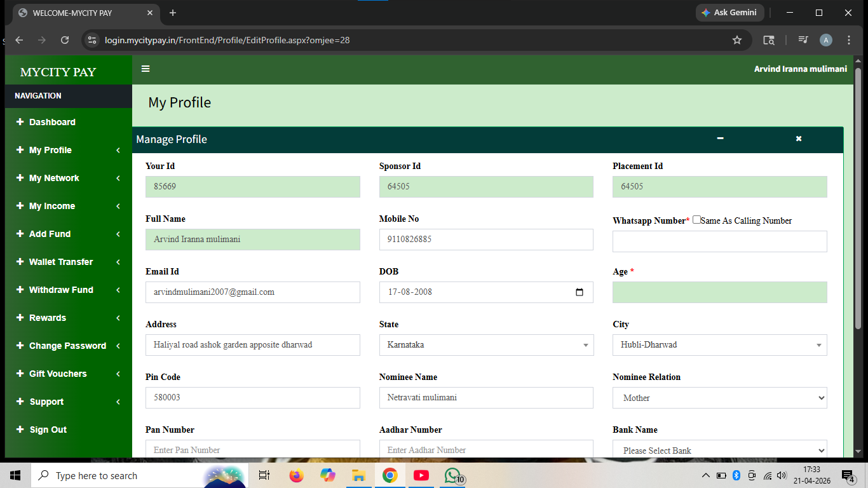
Task: Open WhatsApp from the taskbar
Action: coord(453,475)
